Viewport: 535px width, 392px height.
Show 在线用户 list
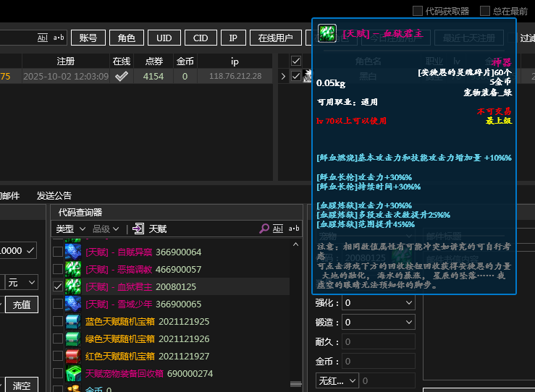click(x=276, y=38)
